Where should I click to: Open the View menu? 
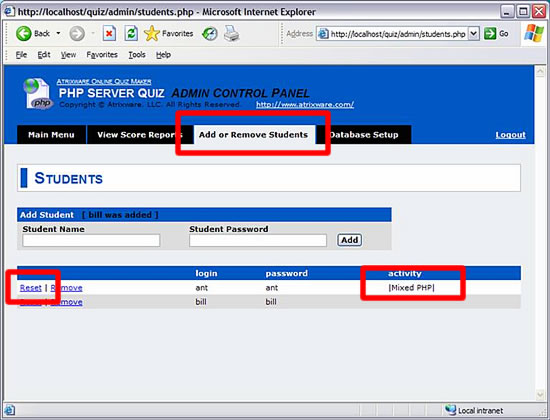click(x=68, y=55)
